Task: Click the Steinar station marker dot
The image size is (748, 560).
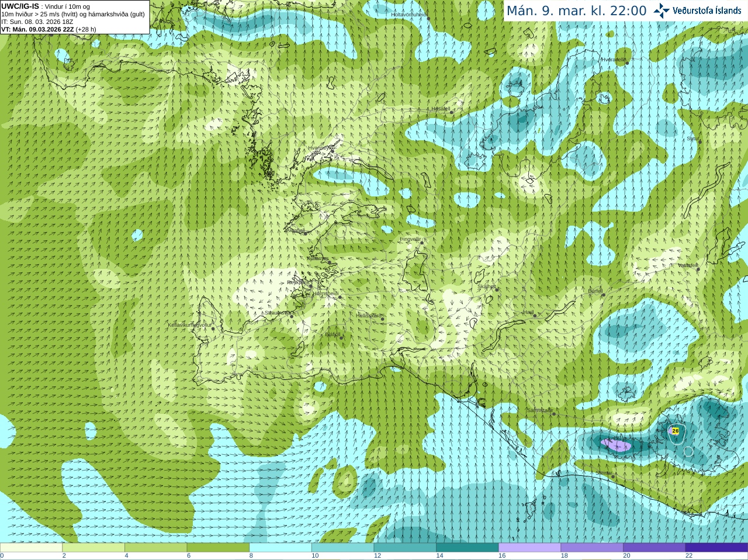Action: [x=613, y=476]
